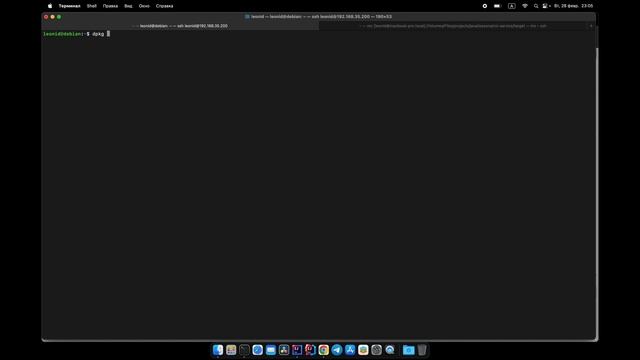Open the keyboard input source menu
The height and width of the screenshot is (360, 640).
click(x=511, y=6)
